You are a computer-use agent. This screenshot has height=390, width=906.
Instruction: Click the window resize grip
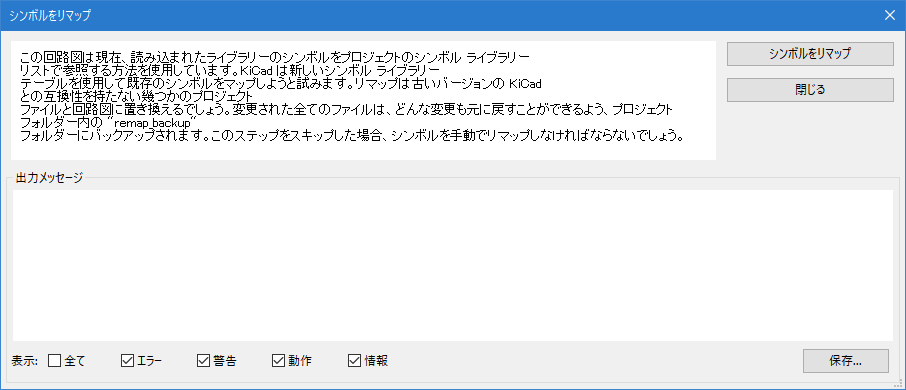click(901, 385)
